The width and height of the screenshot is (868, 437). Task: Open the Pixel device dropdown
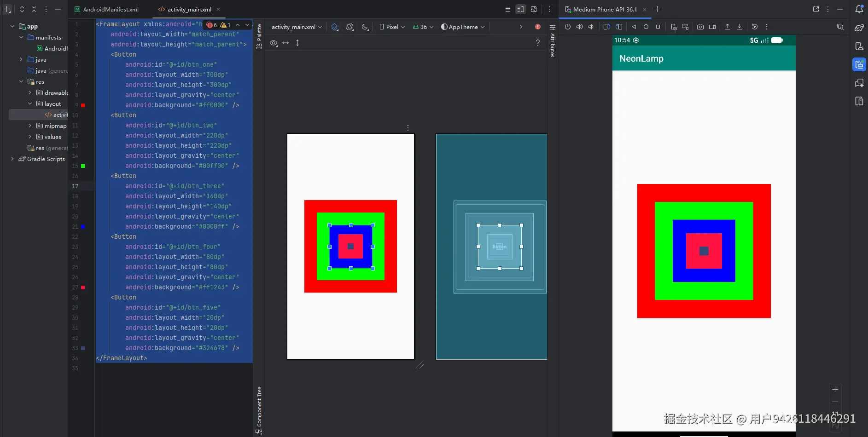point(392,27)
